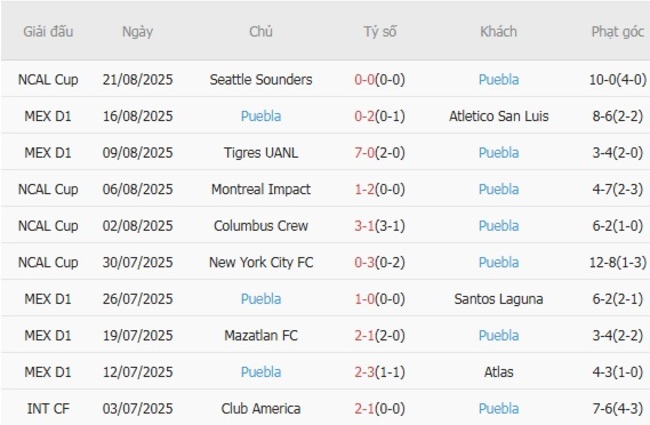Image resolution: width=650 pixels, height=425 pixels.
Task: Click the Giải đấu column header
Action: (49, 31)
